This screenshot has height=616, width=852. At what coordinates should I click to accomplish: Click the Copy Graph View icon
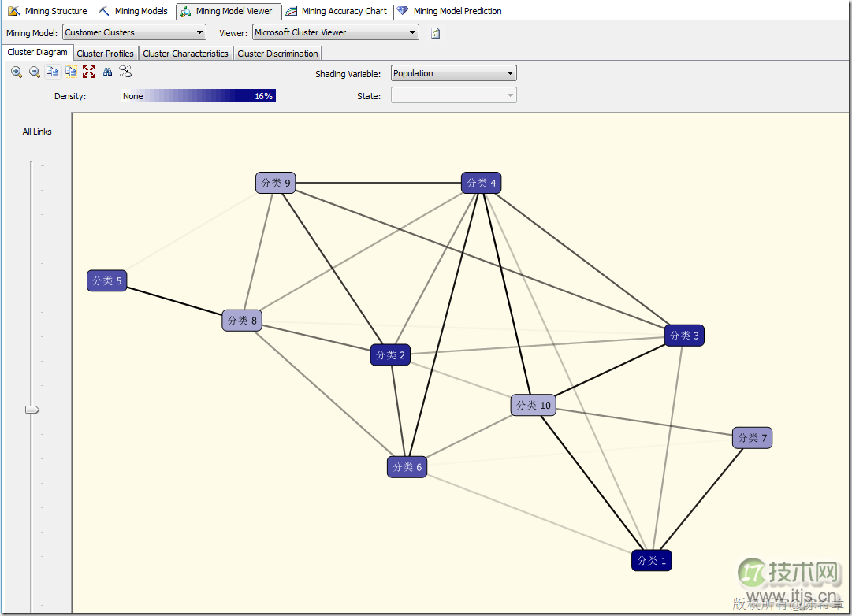coord(52,72)
